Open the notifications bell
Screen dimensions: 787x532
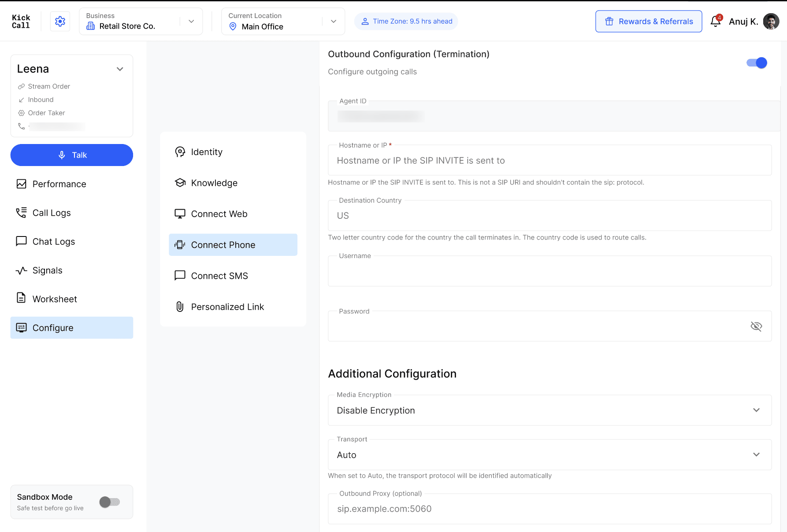(x=716, y=21)
